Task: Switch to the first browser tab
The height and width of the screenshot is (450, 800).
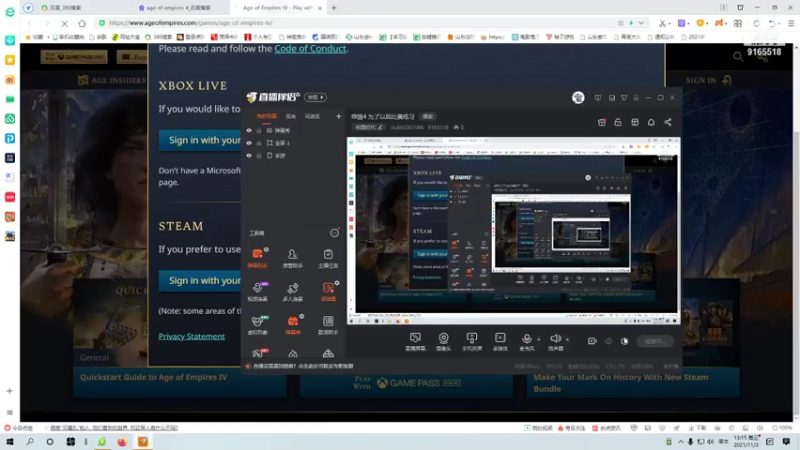Action: tap(81, 8)
